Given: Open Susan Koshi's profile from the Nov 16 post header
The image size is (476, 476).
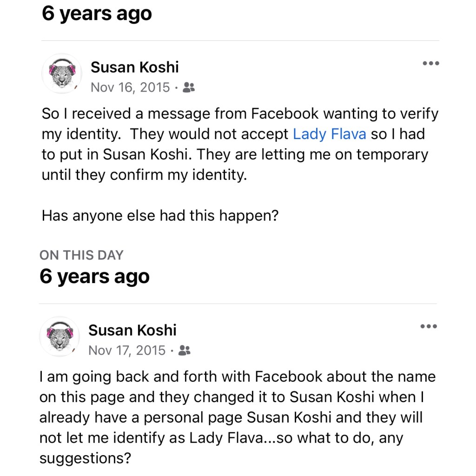Looking at the screenshot, I should [134, 67].
